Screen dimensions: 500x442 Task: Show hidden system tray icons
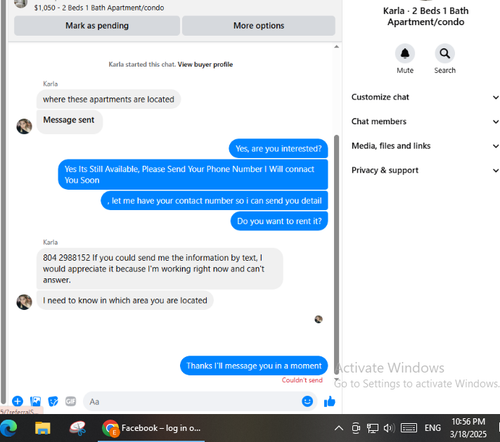tap(339, 428)
